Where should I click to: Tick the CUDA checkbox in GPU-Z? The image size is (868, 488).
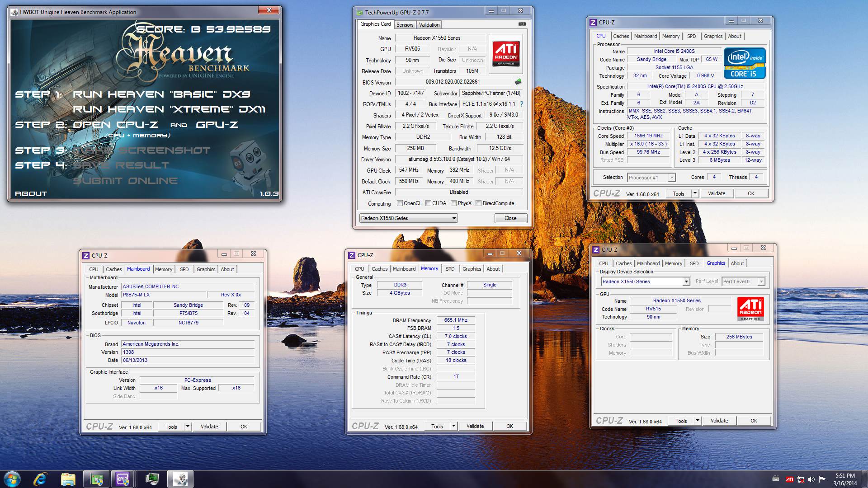click(x=428, y=203)
